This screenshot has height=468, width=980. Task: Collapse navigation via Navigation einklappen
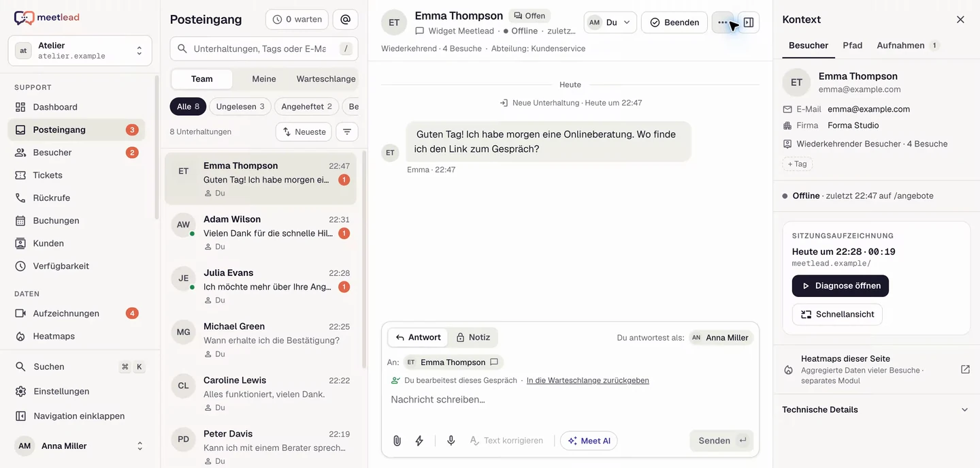click(x=80, y=416)
